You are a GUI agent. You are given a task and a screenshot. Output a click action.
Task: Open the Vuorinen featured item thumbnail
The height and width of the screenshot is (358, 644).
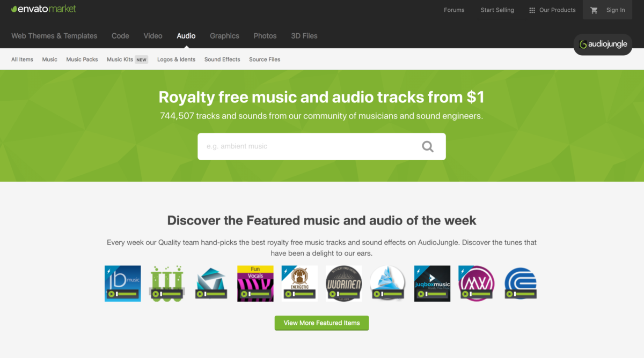(343, 284)
